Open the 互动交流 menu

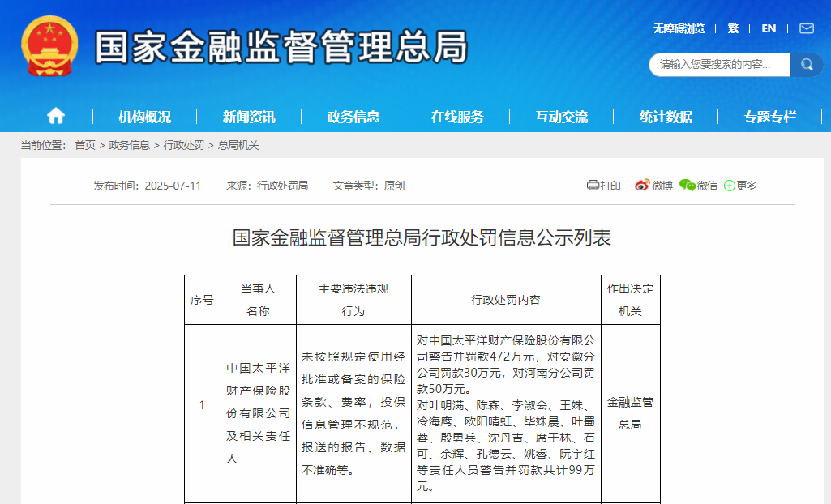[x=561, y=117]
